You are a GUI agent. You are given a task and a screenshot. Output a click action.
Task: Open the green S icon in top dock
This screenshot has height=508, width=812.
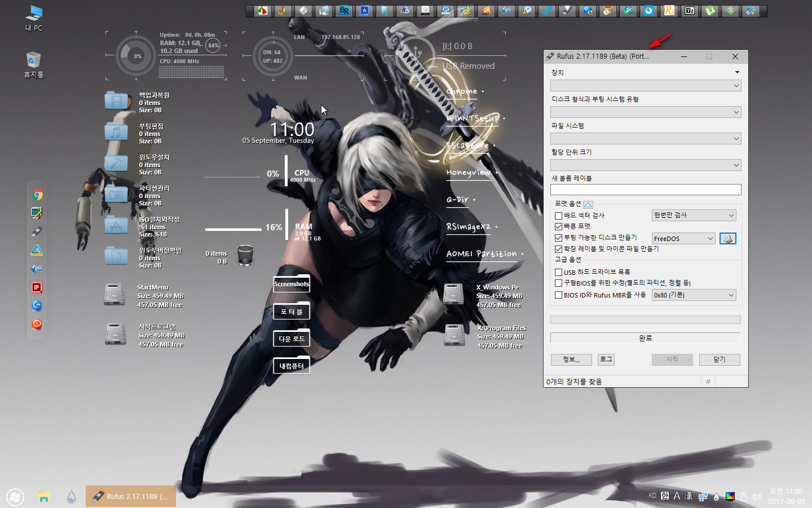(628, 11)
